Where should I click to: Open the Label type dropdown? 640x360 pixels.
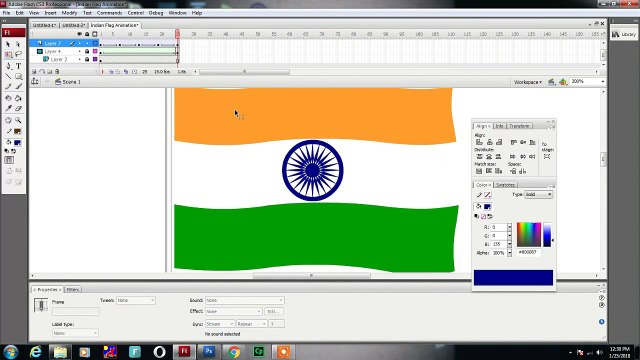click(x=75, y=333)
